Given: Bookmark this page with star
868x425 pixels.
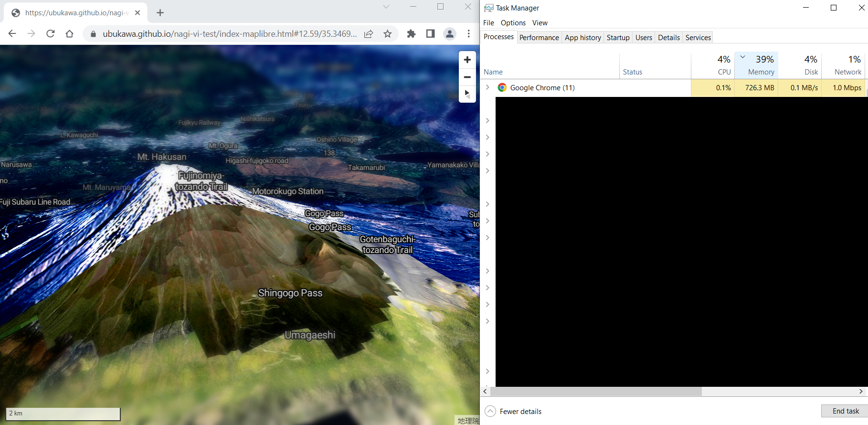Looking at the screenshot, I should [x=388, y=34].
